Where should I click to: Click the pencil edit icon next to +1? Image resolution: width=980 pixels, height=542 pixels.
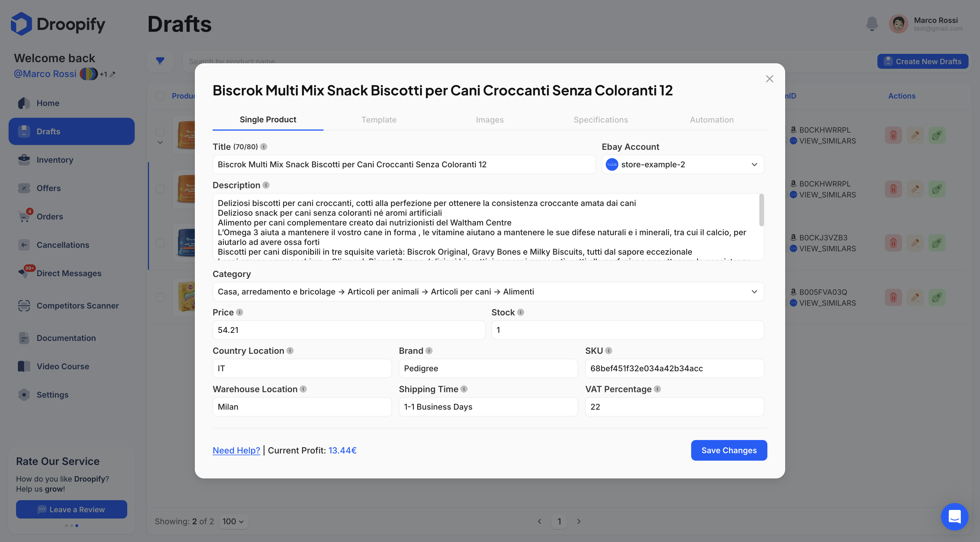pos(113,74)
